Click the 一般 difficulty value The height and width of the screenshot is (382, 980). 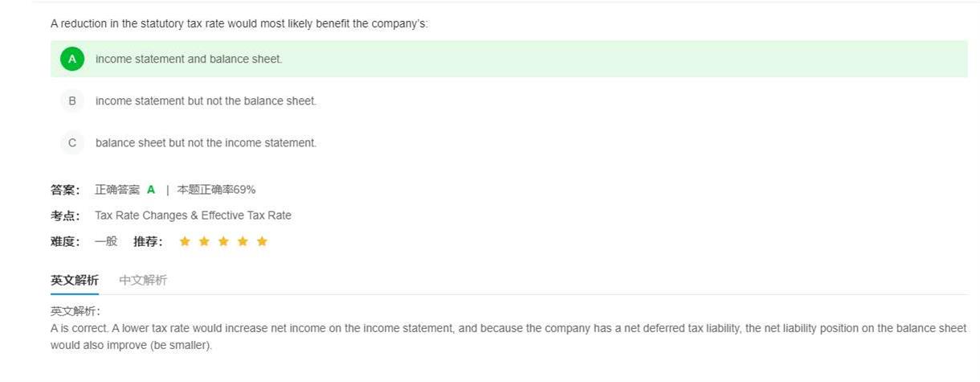point(106,241)
